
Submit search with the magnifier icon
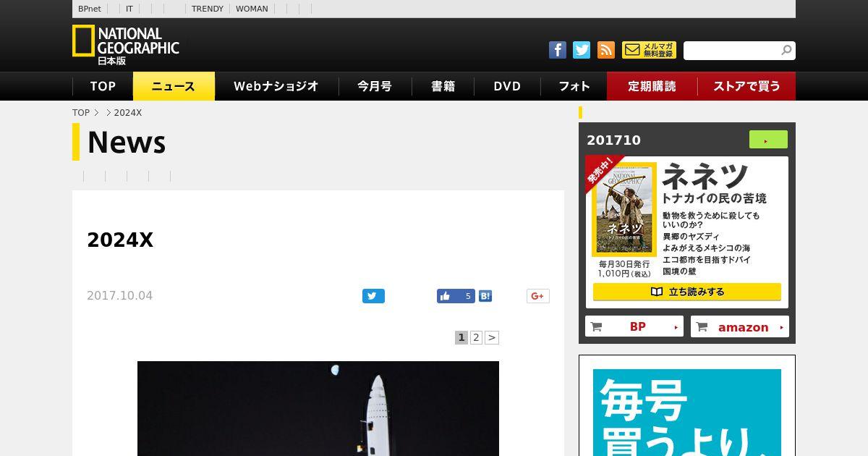point(787,50)
